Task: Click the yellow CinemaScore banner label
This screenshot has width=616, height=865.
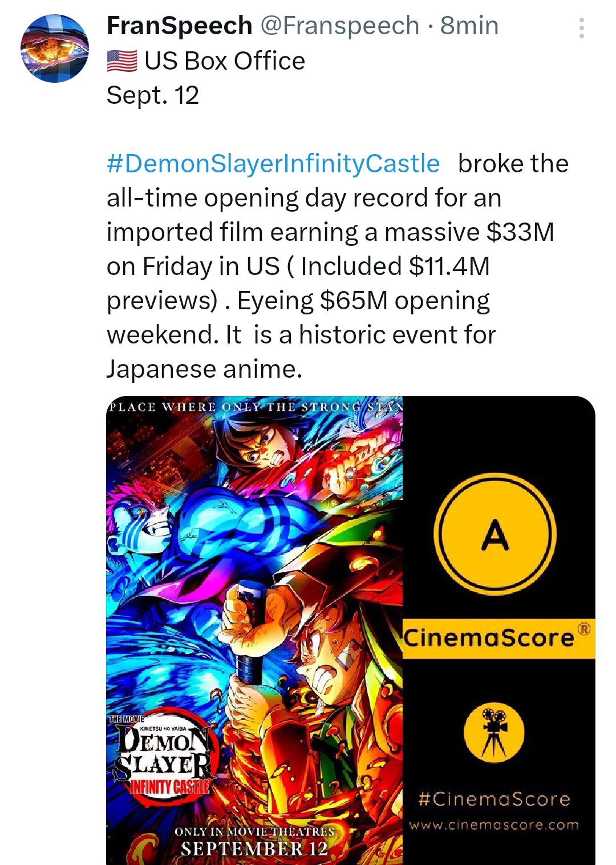Action: click(499, 638)
